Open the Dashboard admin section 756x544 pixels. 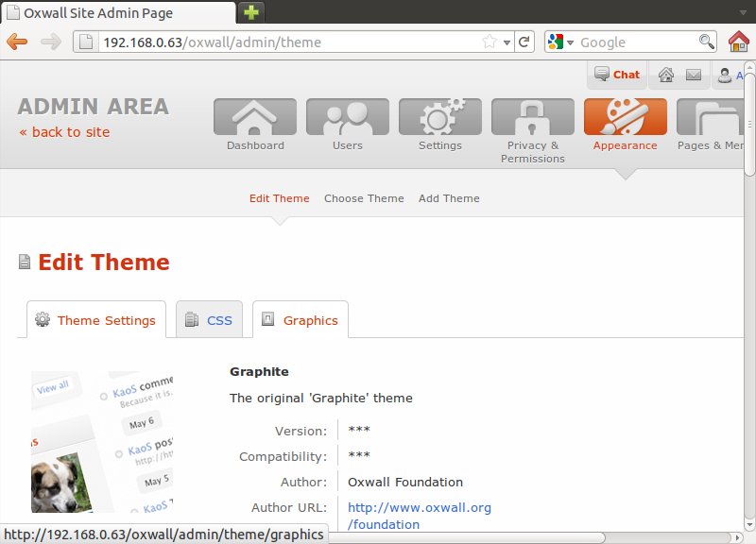tap(255, 125)
